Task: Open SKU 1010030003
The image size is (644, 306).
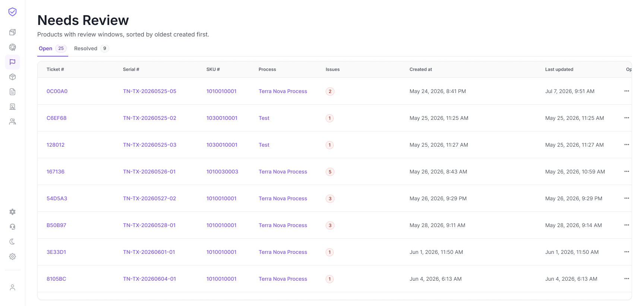Action: [x=222, y=172]
